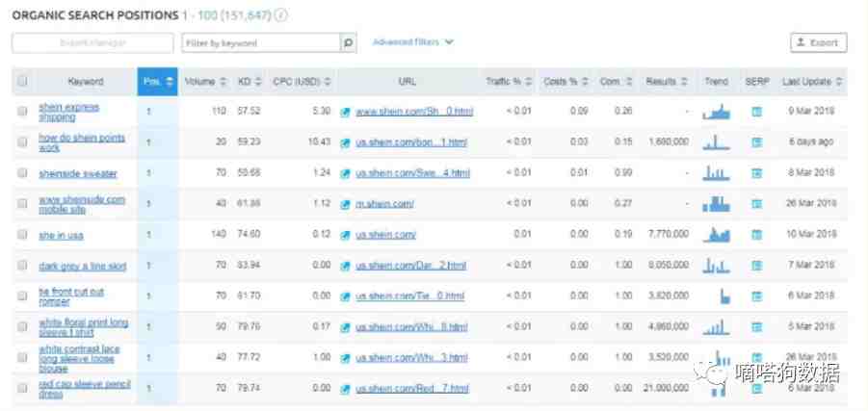Open URL link us.shein.com/ in she in usa row
Viewport: 868px width, 411px height.
tap(386, 235)
